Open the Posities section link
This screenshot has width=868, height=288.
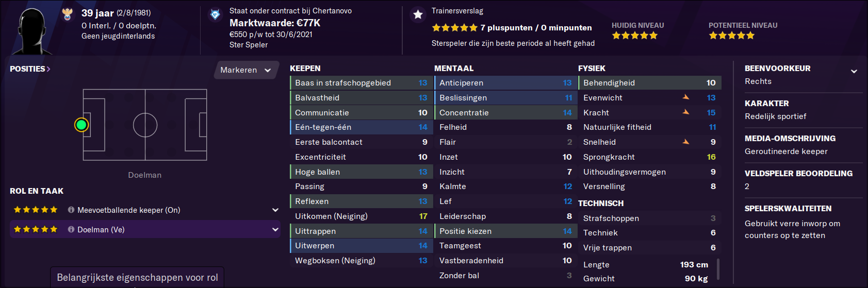[30, 69]
